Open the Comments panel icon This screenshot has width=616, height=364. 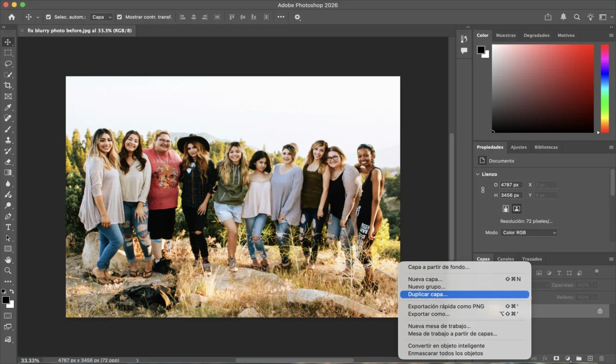464,51
